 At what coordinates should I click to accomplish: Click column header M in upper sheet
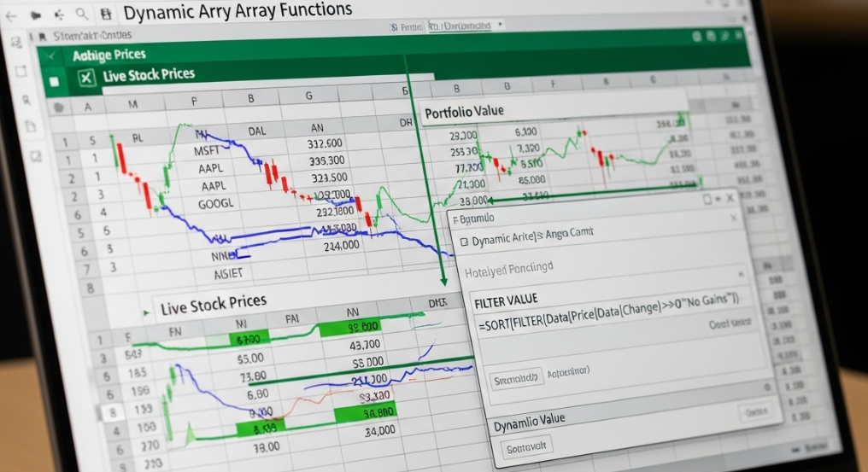click(133, 104)
